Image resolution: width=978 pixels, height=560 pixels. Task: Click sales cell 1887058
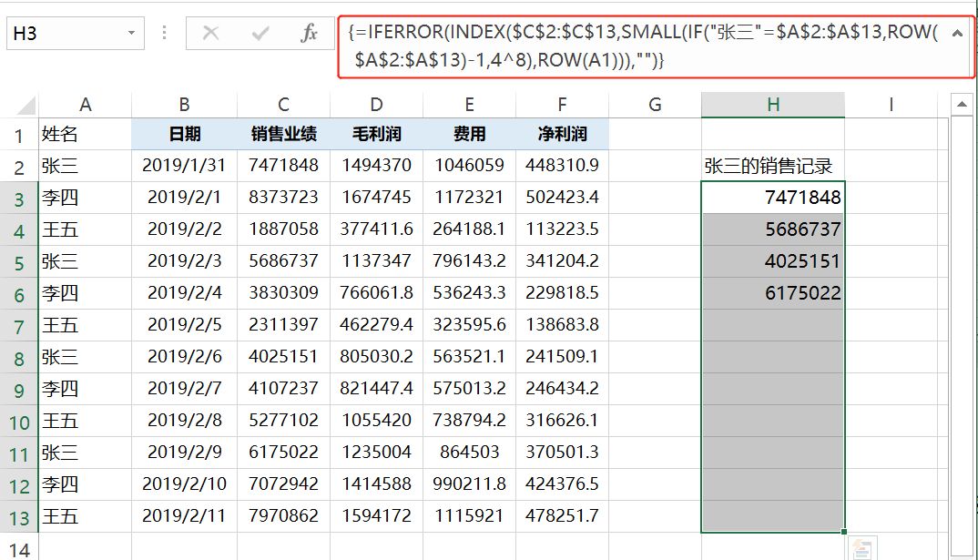(x=284, y=229)
